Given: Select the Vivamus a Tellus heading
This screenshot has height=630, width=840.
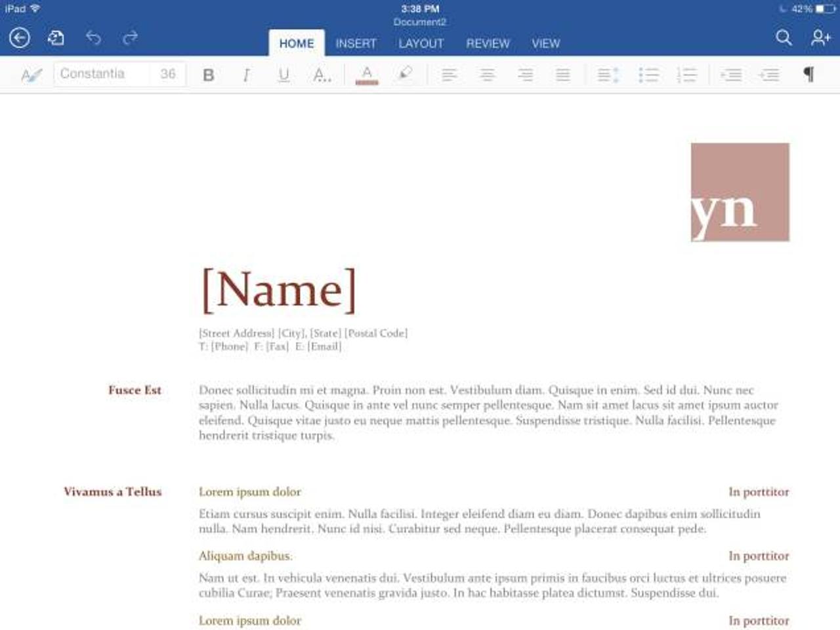Looking at the screenshot, I should coord(112,492).
